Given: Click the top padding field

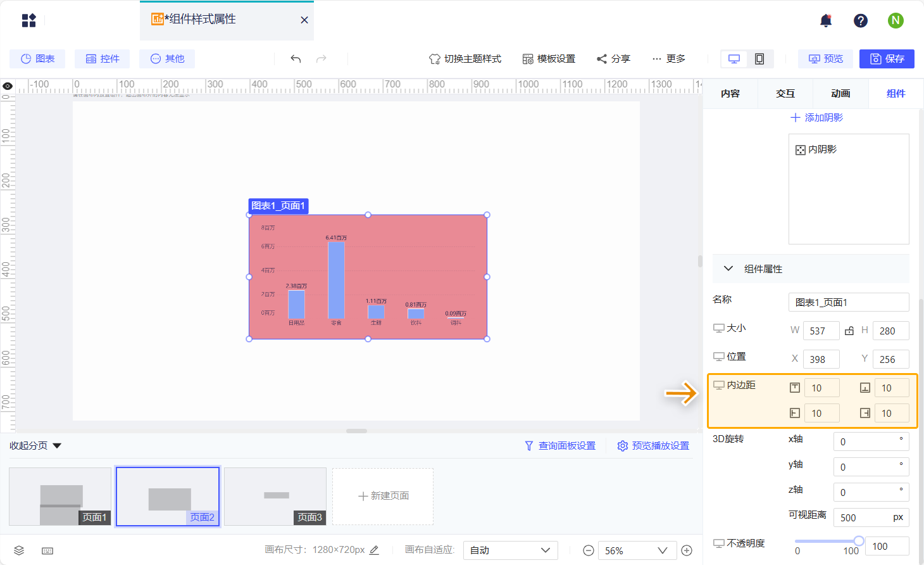Looking at the screenshot, I should [x=821, y=388].
